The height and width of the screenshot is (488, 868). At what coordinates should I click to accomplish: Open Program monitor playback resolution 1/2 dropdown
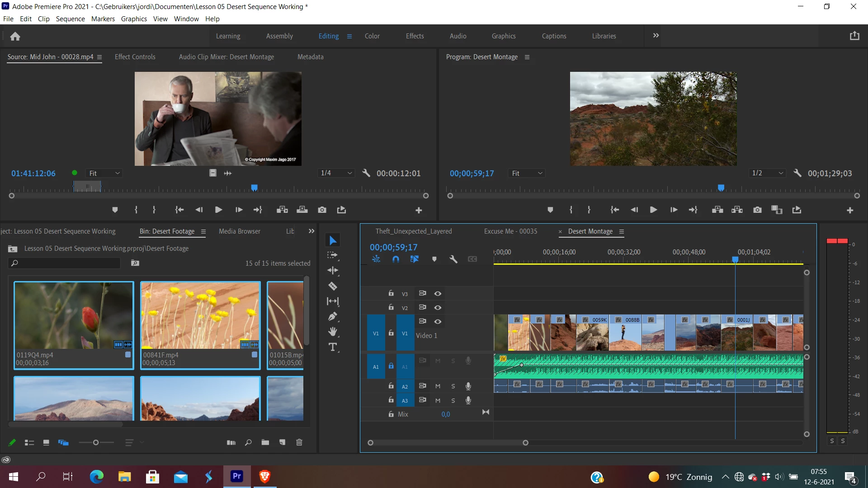[x=767, y=174]
